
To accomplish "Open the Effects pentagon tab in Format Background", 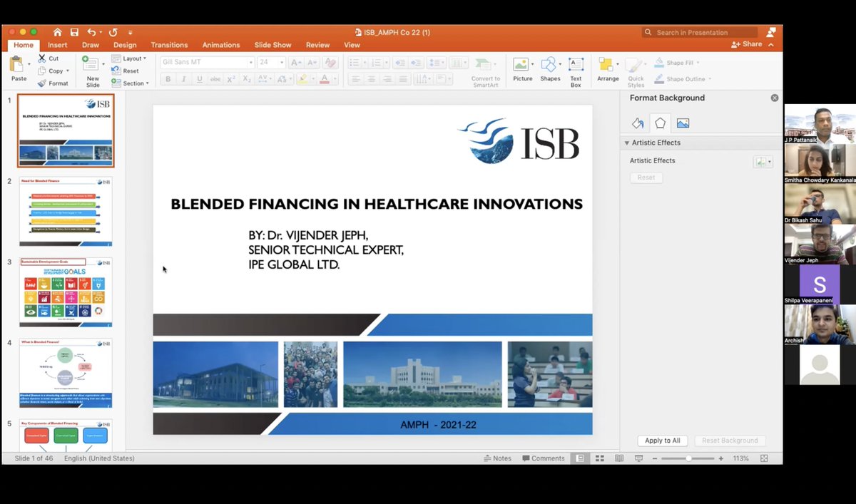I will (x=661, y=123).
